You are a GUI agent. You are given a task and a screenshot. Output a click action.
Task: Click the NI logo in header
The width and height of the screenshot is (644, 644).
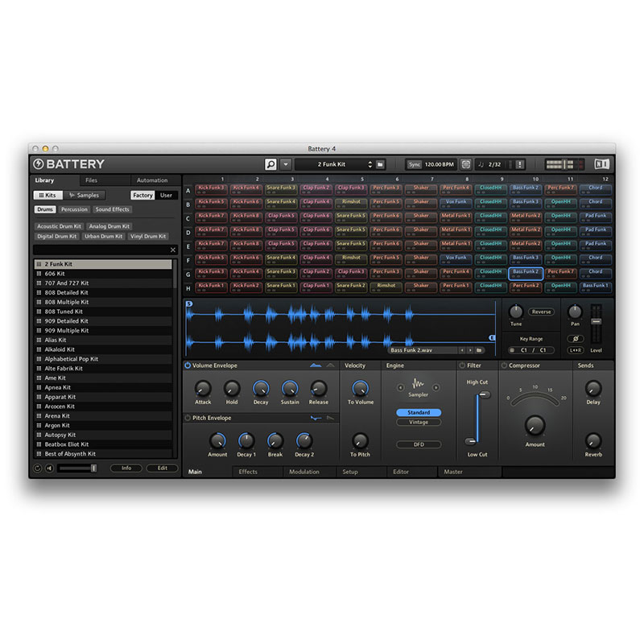click(601, 164)
